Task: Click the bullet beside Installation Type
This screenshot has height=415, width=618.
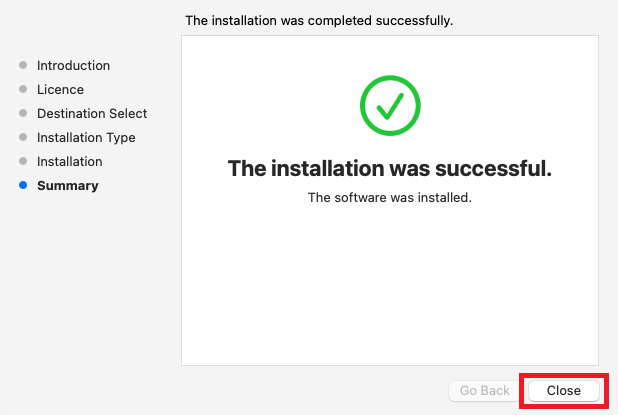Action: 23,138
